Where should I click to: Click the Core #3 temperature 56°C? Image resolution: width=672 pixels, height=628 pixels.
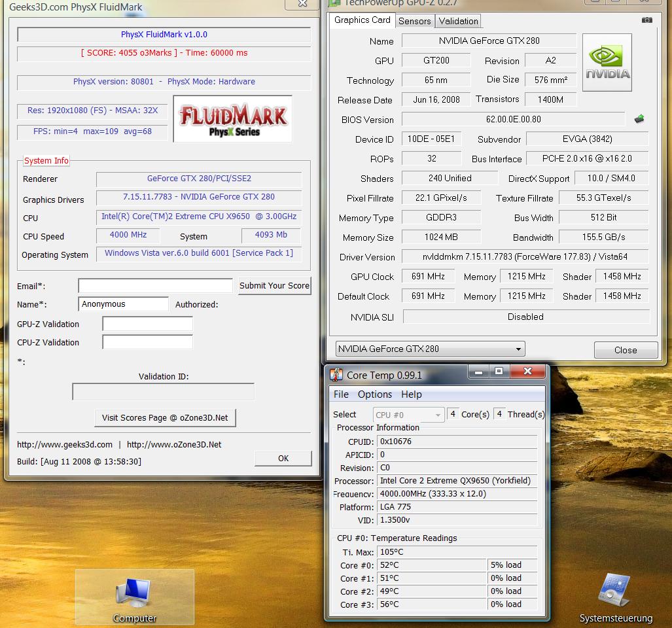(432, 604)
